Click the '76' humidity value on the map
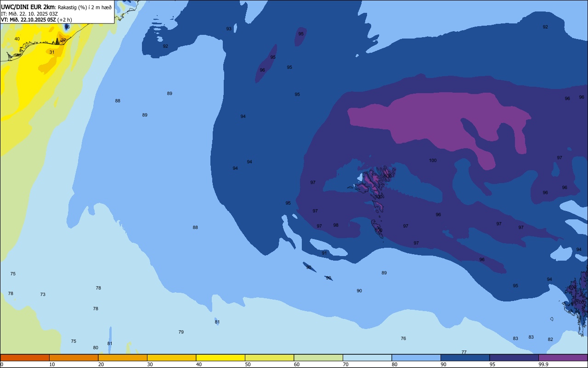 (403, 339)
